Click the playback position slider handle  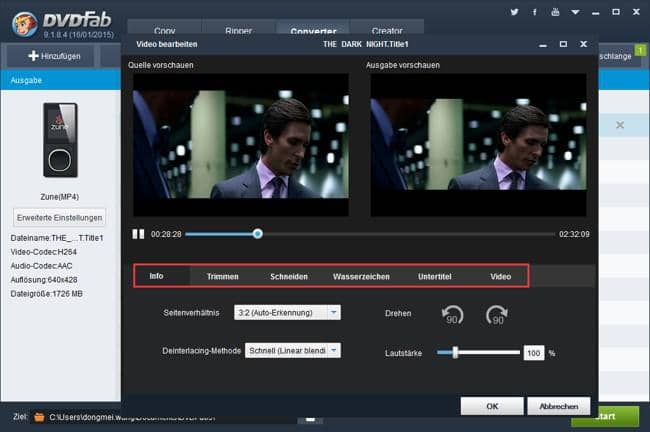257,234
